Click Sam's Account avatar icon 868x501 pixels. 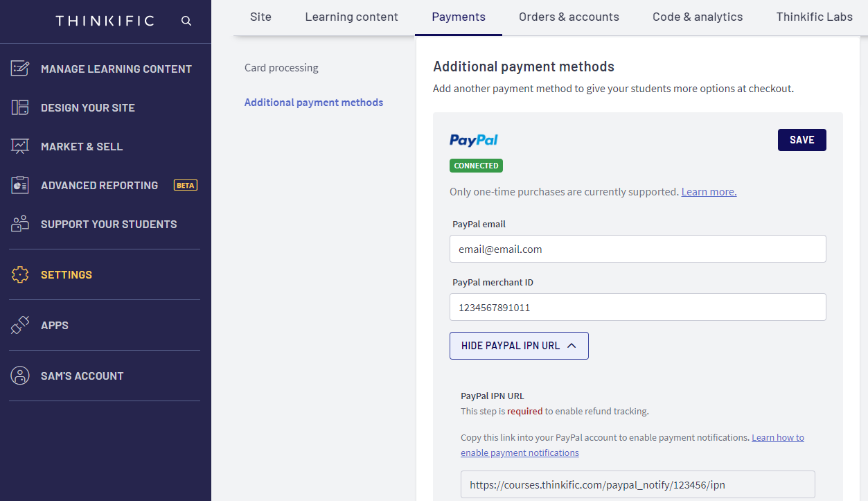click(20, 376)
